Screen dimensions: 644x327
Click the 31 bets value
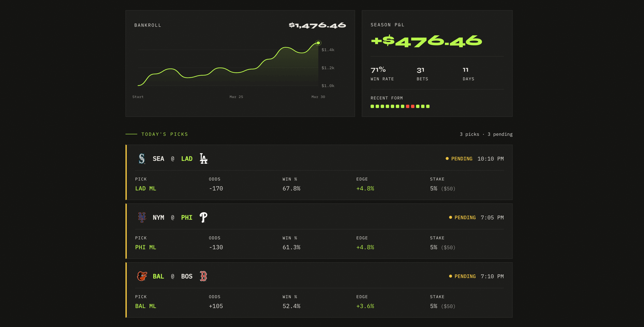point(421,70)
